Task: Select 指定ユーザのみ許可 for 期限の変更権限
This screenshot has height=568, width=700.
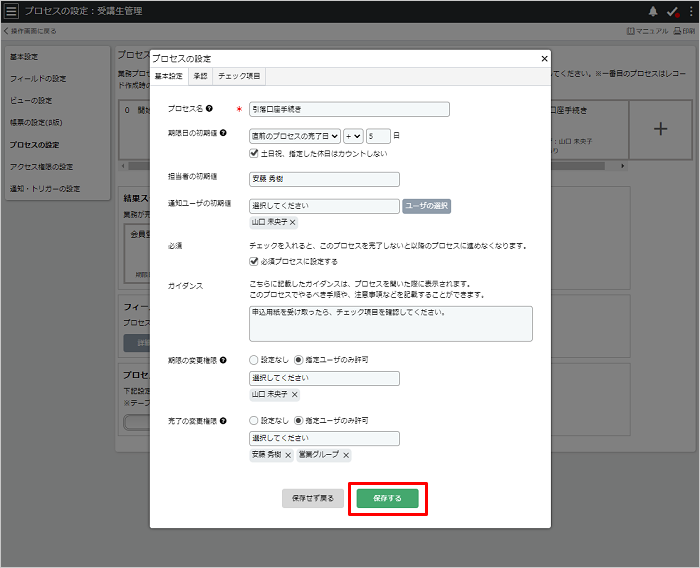Action: tap(299, 359)
